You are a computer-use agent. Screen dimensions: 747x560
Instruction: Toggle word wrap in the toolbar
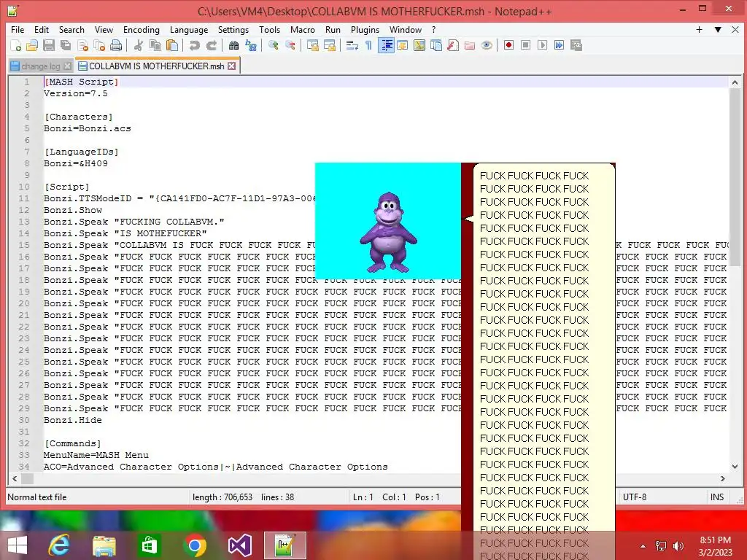(x=352, y=45)
